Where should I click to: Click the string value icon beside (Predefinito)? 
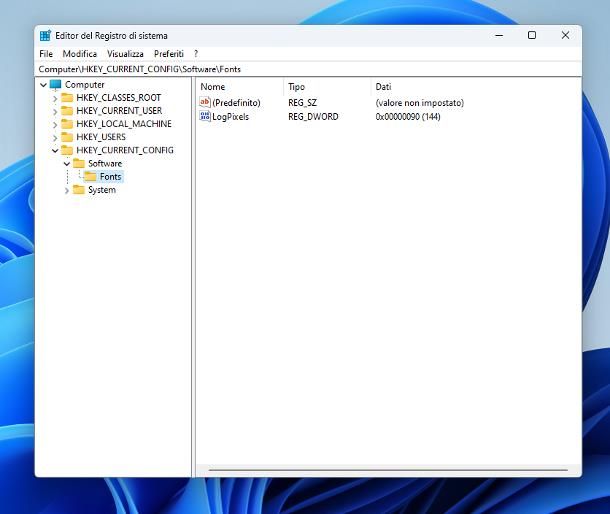(205, 102)
